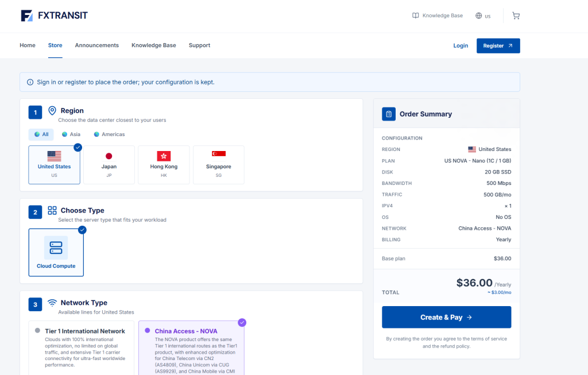Click the "No OS" value

tap(503, 217)
